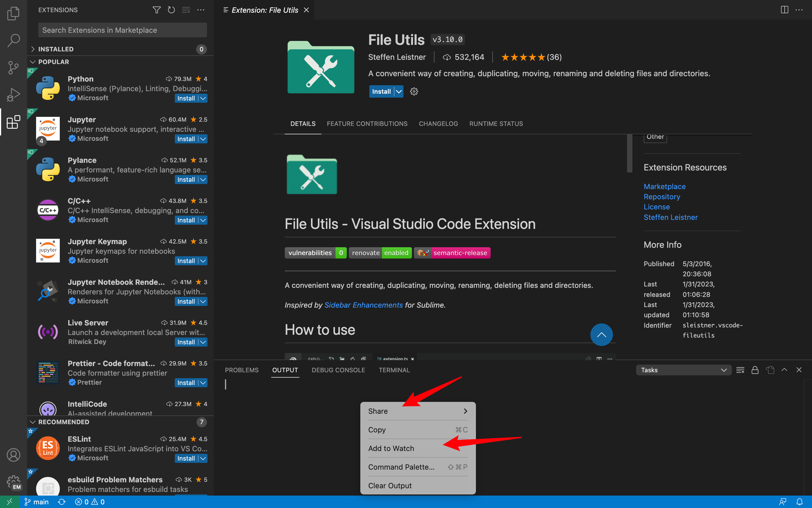Switch to the FEATURE CONTRIBUTIONS tab
This screenshot has height=508, width=812.
tap(367, 124)
